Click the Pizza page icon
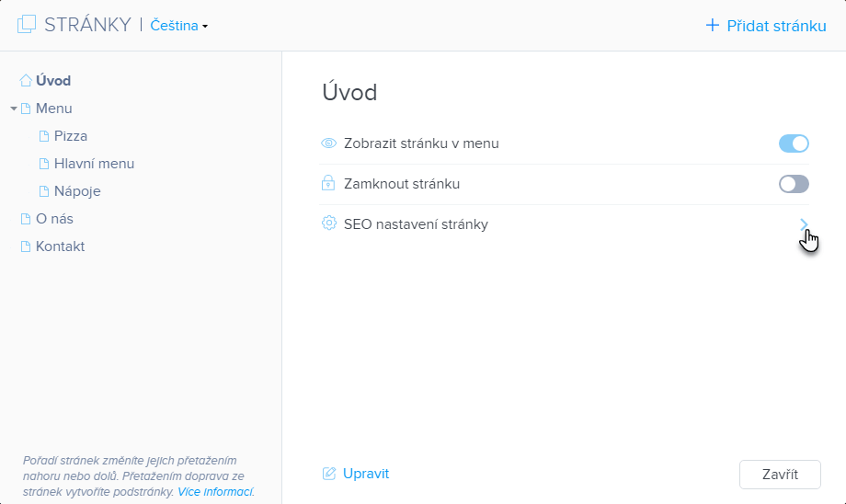The width and height of the screenshot is (846, 504). (44, 136)
